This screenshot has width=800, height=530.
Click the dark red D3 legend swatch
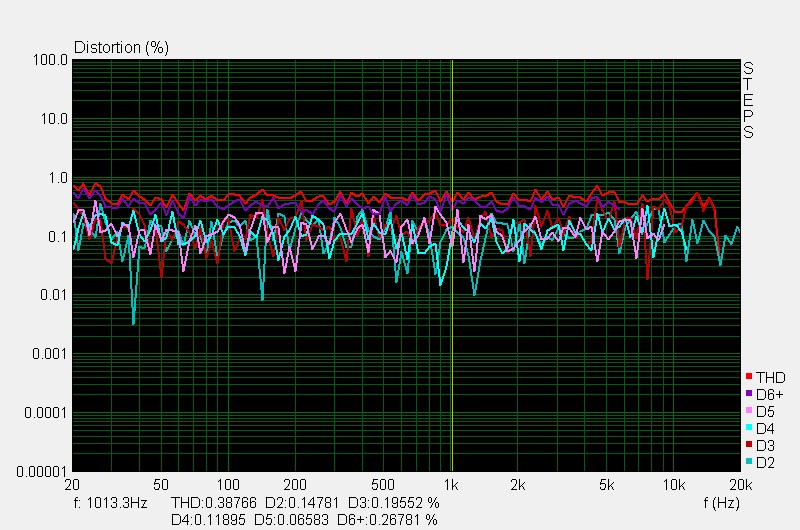click(749, 444)
